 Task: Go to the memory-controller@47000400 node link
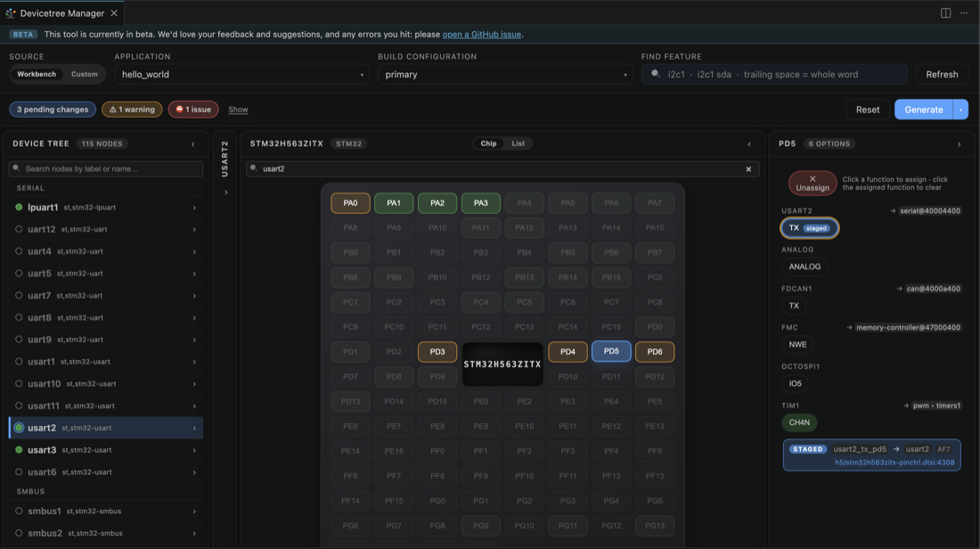tap(908, 327)
